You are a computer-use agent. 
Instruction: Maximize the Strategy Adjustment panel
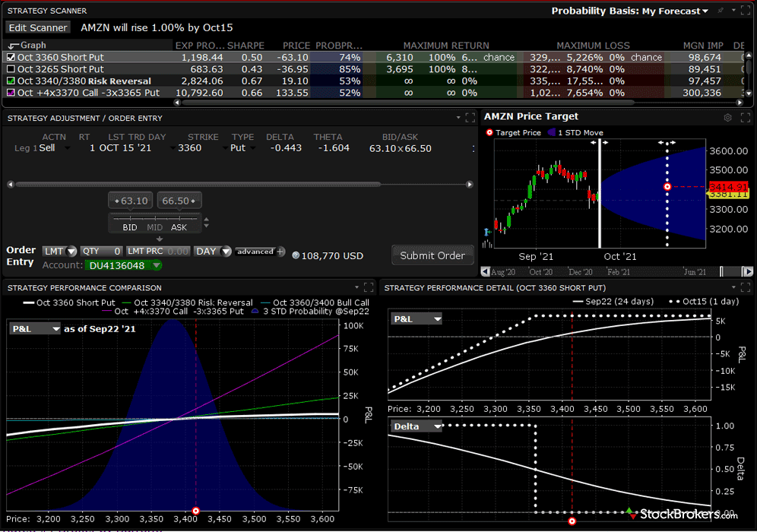click(x=470, y=119)
